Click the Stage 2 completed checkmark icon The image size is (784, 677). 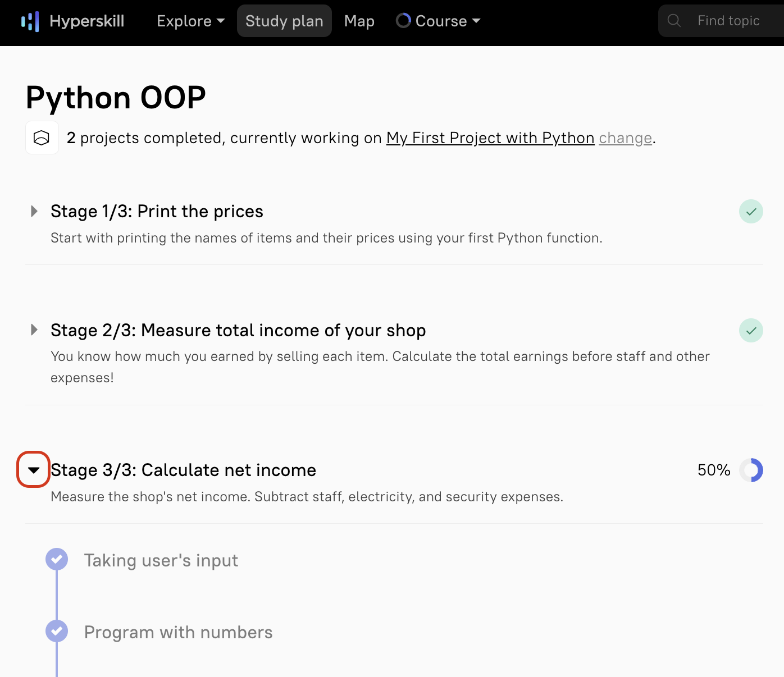(751, 330)
